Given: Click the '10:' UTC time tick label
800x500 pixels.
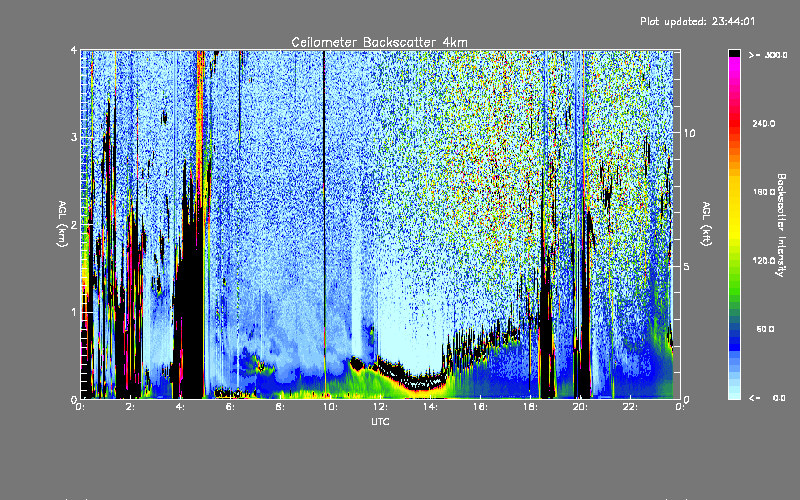Looking at the screenshot, I should (330, 407).
